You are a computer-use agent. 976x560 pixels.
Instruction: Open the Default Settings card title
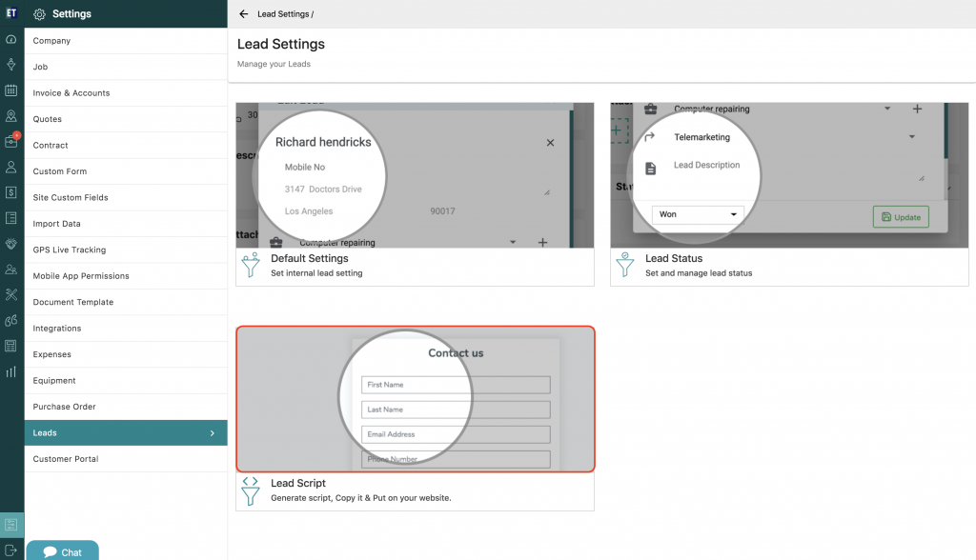[310, 258]
